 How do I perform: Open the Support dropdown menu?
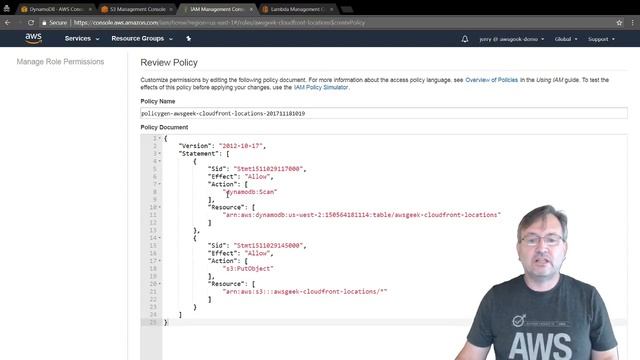(601, 39)
